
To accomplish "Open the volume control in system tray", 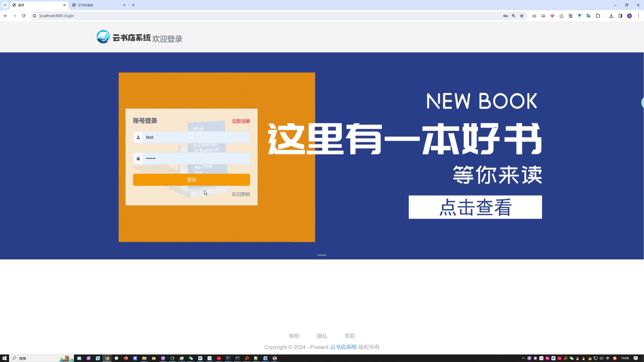I will [x=601, y=358].
